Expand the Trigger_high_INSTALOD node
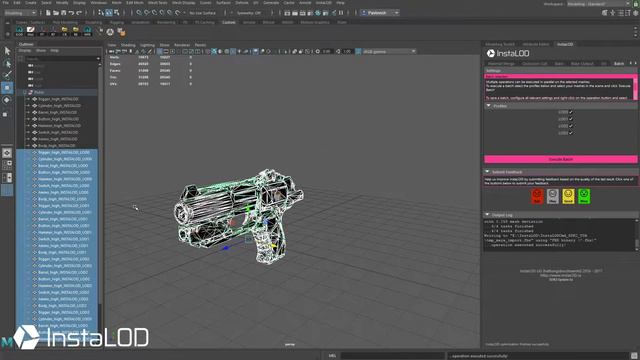The height and width of the screenshot is (360, 640). pyautogui.click(x=28, y=99)
